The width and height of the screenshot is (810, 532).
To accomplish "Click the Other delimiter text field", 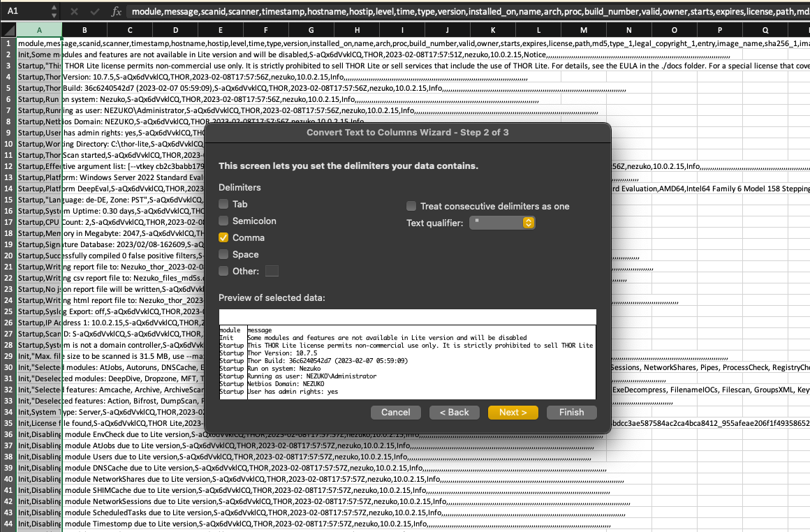I will click(x=272, y=271).
